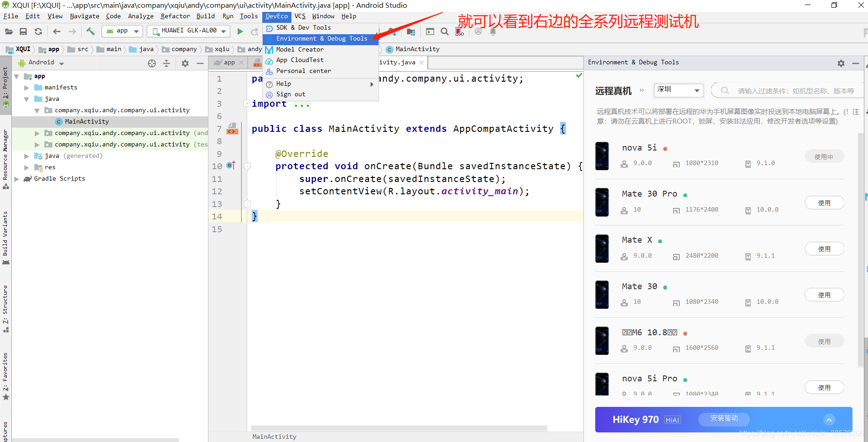Click 使用 button for nova 5i Pro
Screen dimensions: 868x442
824,388
